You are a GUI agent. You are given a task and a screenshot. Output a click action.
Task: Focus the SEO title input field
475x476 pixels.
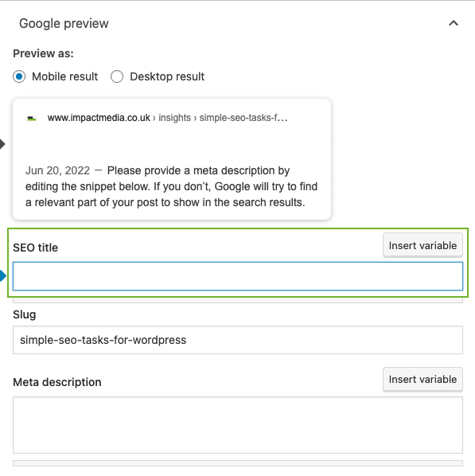tap(238, 276)
